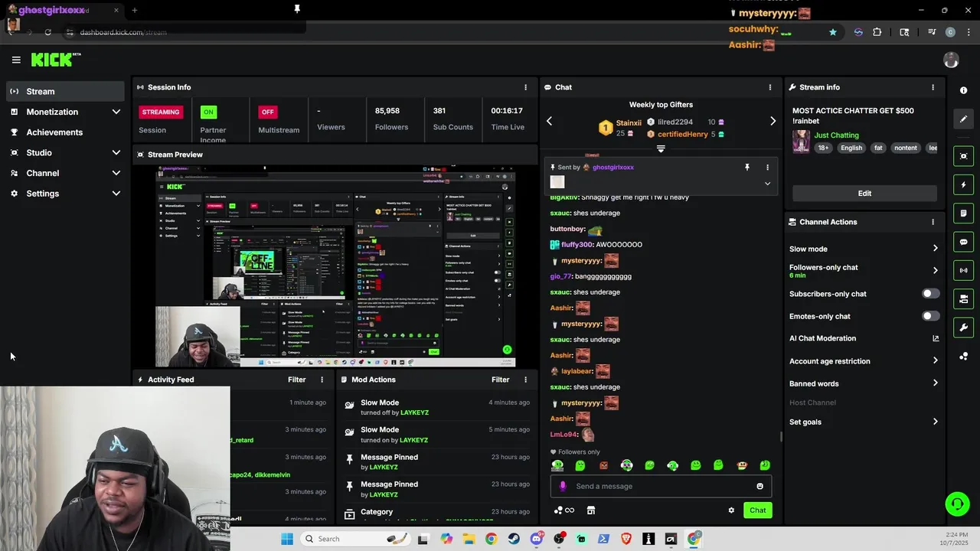The image size is (980, 551).
Task: Open Channel section label
Action: click(43, 173)
